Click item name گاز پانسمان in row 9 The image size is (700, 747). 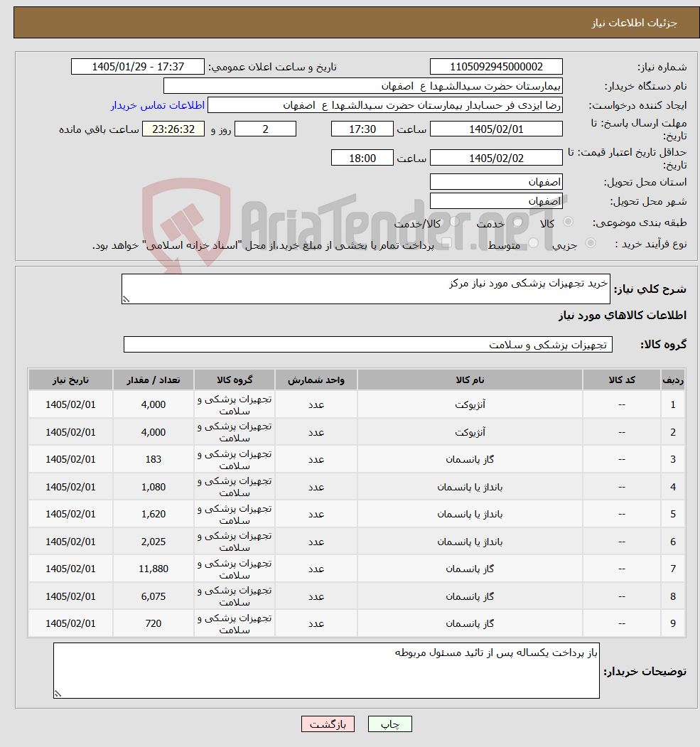[470, 623]
